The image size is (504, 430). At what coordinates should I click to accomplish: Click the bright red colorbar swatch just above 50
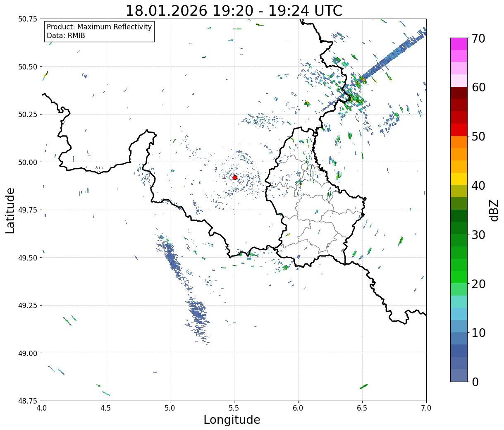(459, 130)
